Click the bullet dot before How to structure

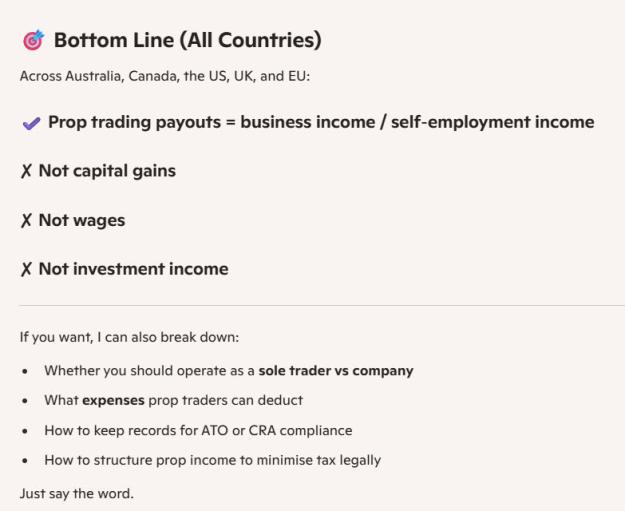coord(25,461)
